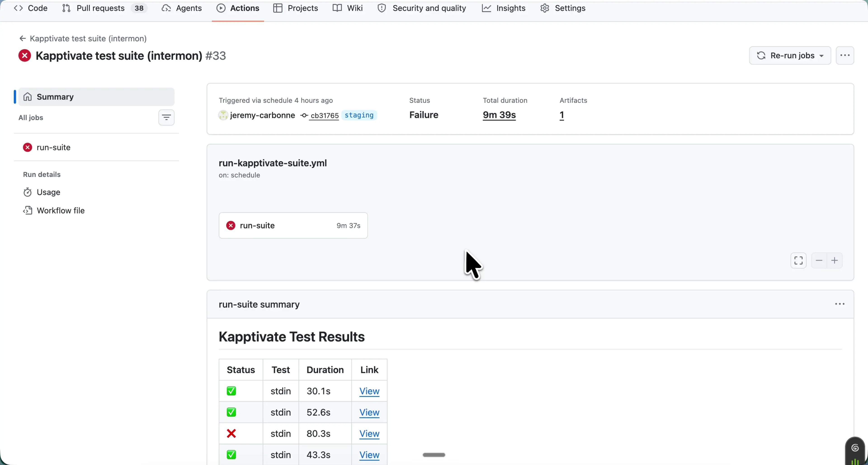Image resolution: width=868 pixels, height=465 pixels.
Task: Open the Code tab
Action: pyautogui.click(x=30, y=8)
